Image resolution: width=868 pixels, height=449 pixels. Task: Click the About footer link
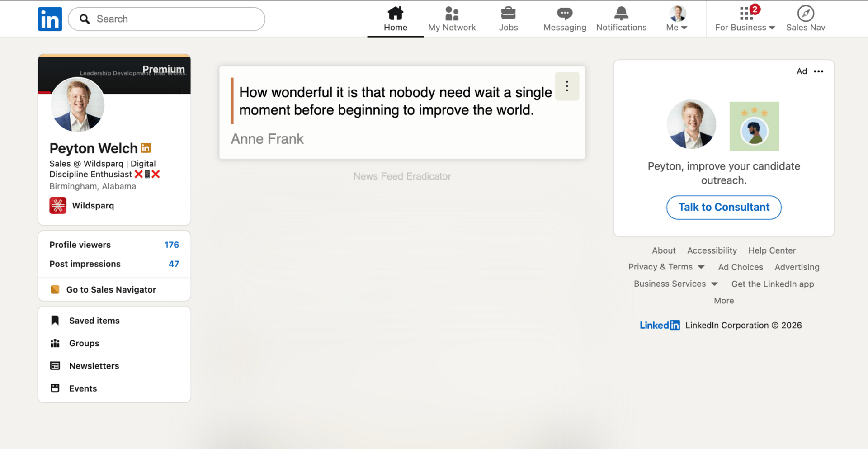pyautogui.click(x=664, y=250)
